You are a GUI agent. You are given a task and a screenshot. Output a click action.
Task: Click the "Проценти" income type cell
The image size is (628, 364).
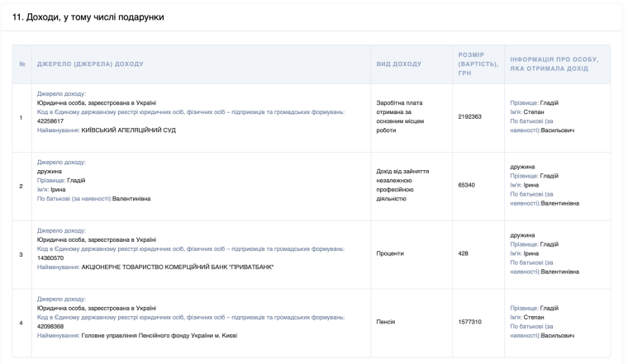point(390,253)
